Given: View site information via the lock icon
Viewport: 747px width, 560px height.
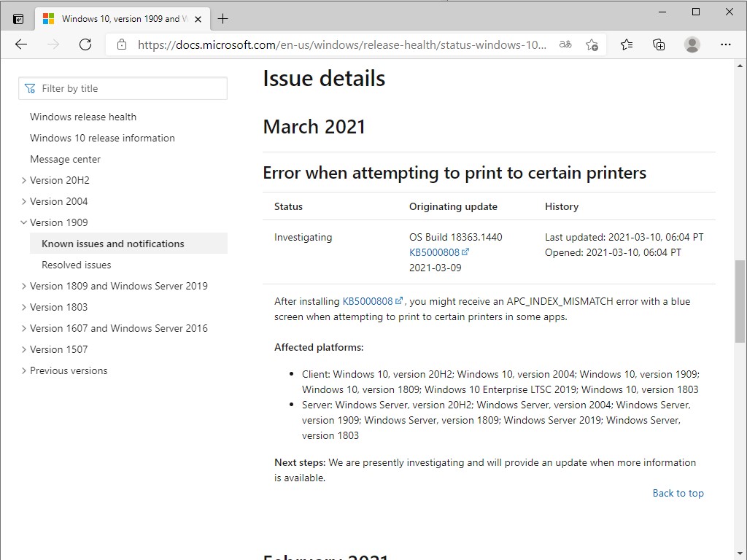Looking at the screenshot, I should [x=122, y=44].
